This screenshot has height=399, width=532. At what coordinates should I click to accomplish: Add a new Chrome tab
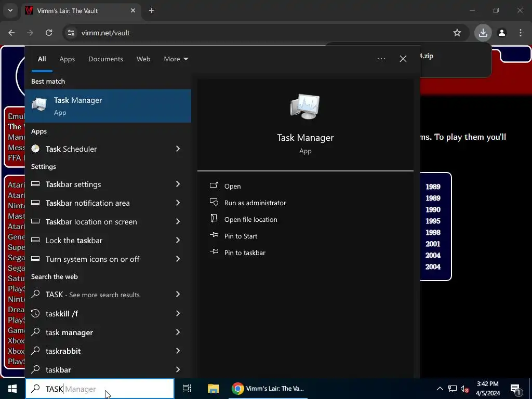coord(152,10)
